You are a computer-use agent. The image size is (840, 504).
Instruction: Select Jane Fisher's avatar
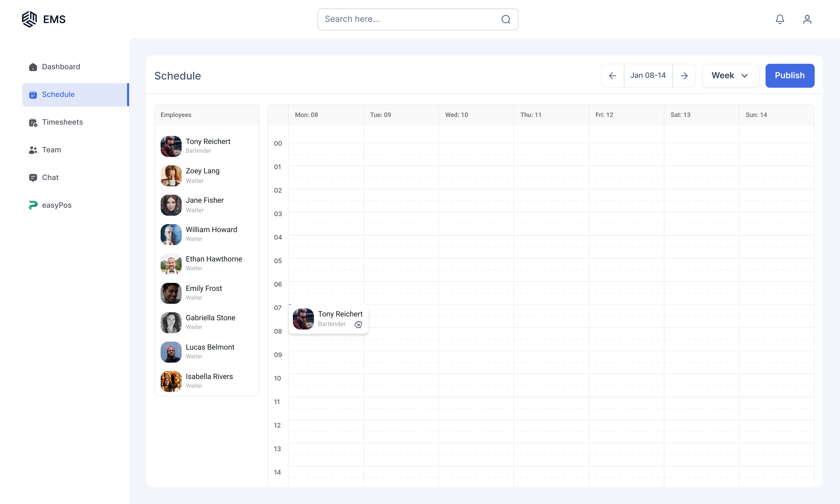171,205
